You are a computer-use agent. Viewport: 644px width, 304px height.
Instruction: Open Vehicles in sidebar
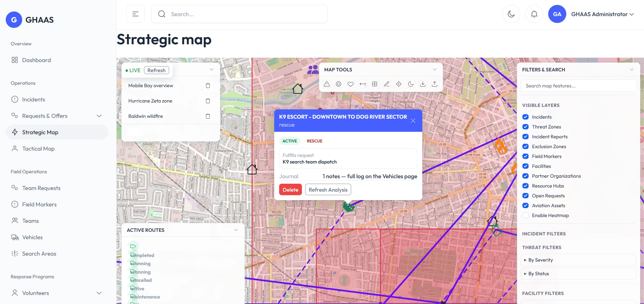[x=57, y=237]
